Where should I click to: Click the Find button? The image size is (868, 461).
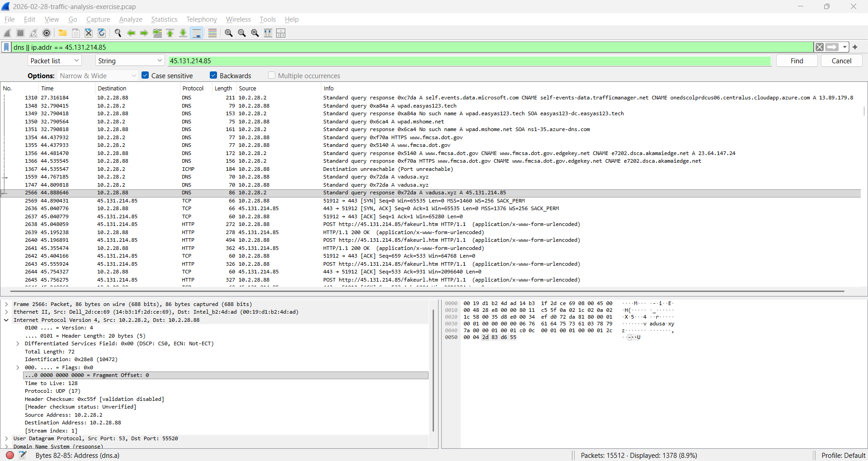click(x=797, y=61)
